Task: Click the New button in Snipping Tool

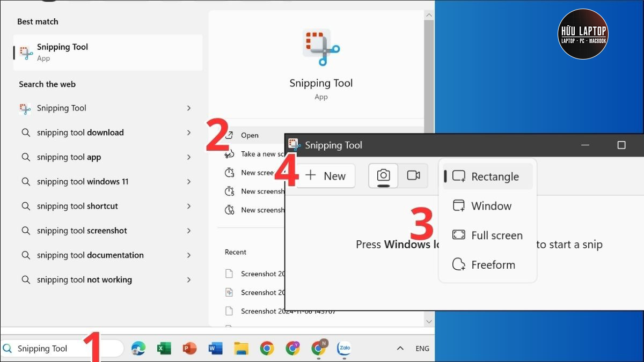Action: pyautogui.click(x=326, y=176)
